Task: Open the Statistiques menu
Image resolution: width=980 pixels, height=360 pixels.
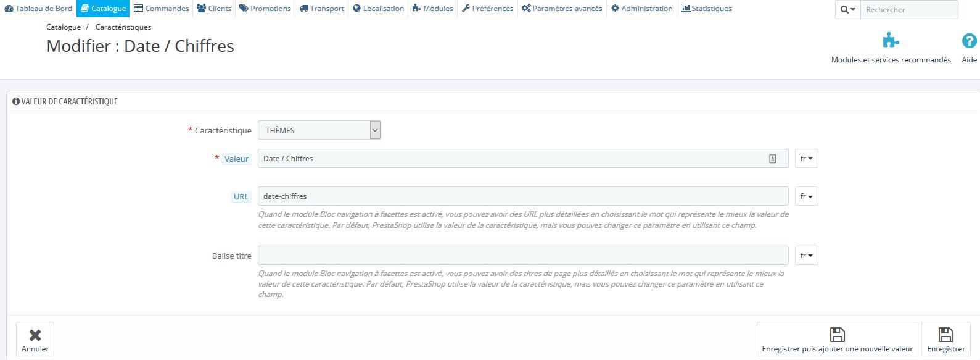Action: pos(706,9)
